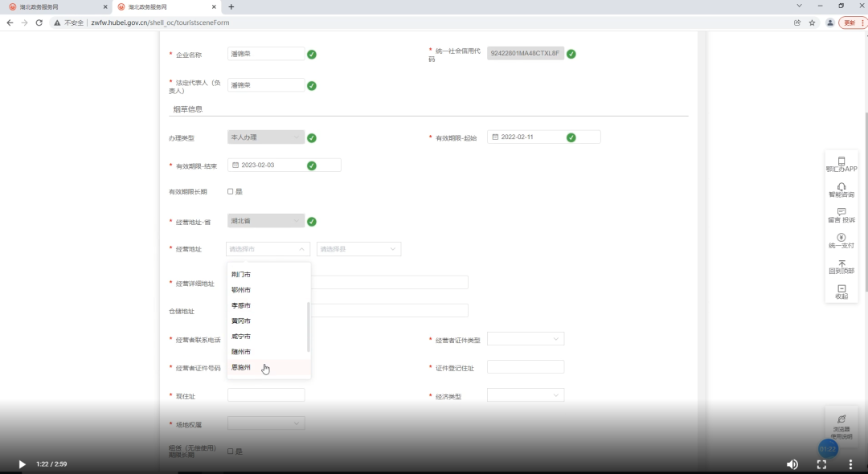The width and height of the screenshot is (868, 474).
Task: Select 孝感市 from the city list
Action: click(269, 305)
